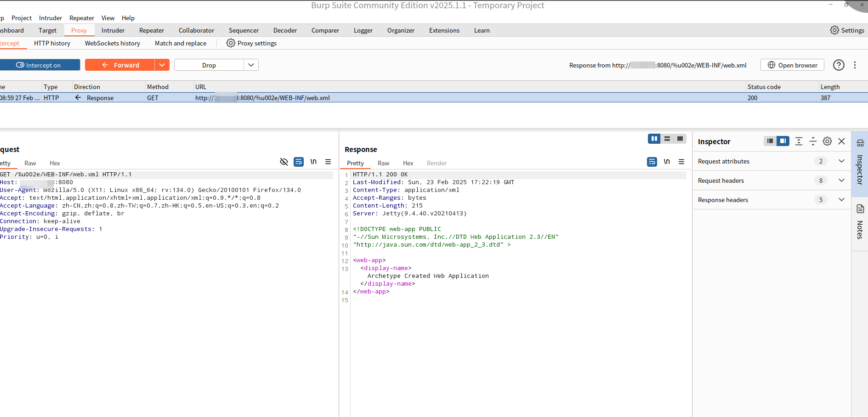This screenshot has height=417, width=868.
Task: Toggle Intercept on button
Action: (x=39, y=65)
